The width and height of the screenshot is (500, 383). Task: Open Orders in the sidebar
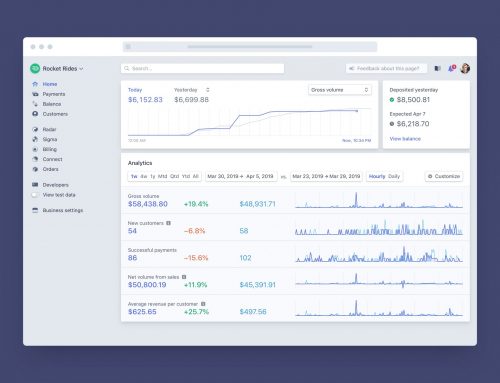(x=50, y=169)
